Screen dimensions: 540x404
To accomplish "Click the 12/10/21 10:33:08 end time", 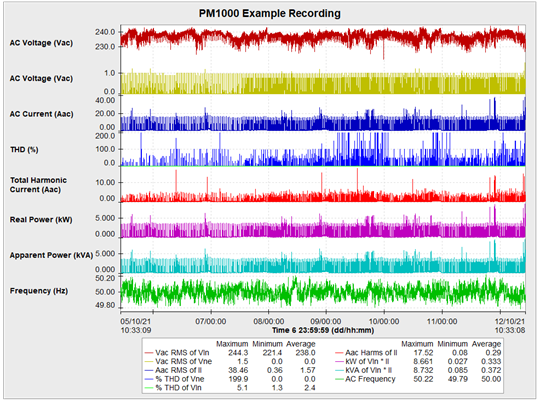I will click(510, 326).
